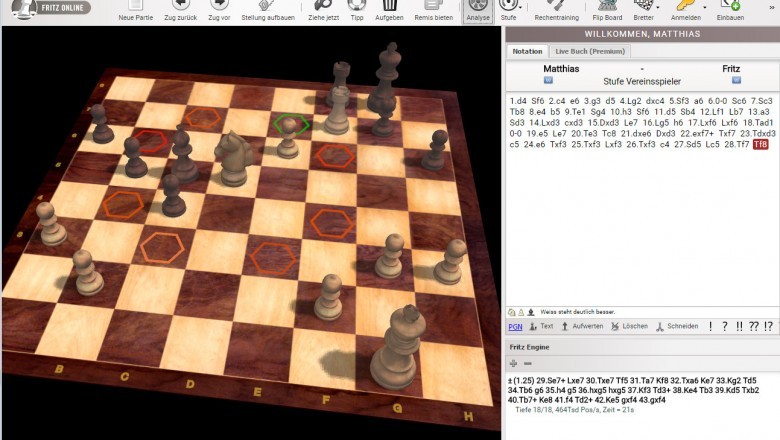Show more toolbar items via chevron
Image resolution: width=780 pixels, height=440 pixels.
pyautogui.click(x=772, y=7)
